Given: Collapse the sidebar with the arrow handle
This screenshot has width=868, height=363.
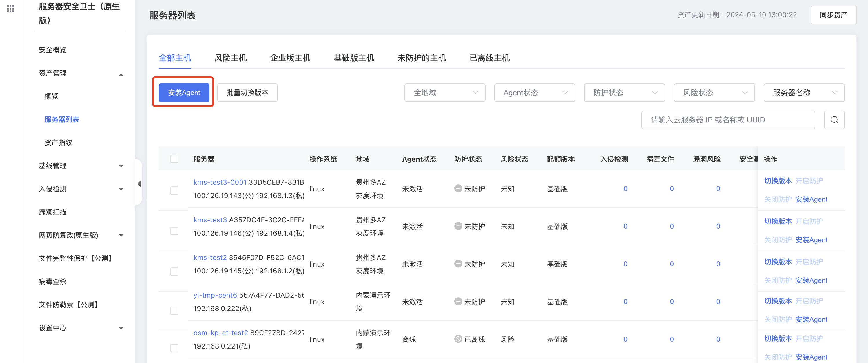Looking at the screenshot, I should (139, 184).
